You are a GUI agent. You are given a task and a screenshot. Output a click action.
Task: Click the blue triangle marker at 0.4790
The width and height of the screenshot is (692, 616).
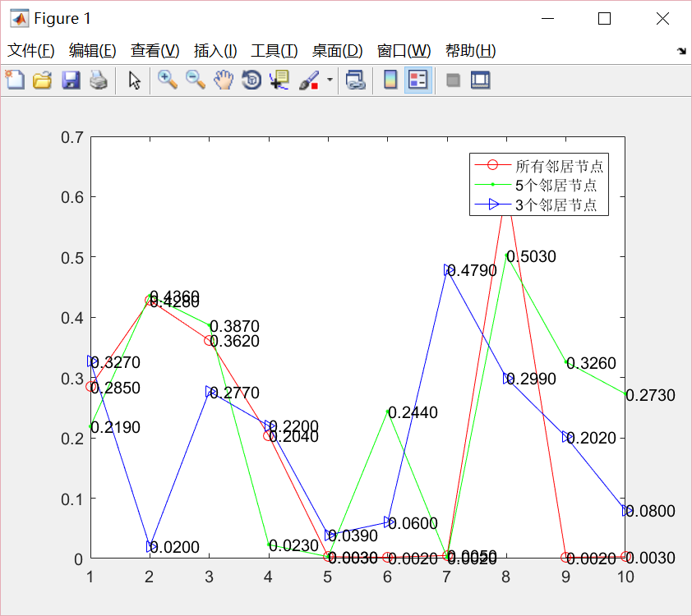pyautogui.click(x=448, y=270)
